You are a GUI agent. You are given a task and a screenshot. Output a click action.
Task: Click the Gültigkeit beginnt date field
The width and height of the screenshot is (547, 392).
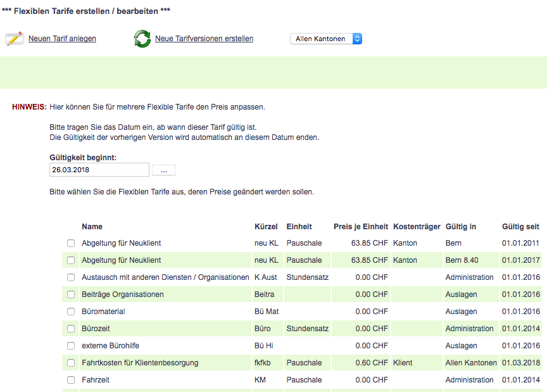pyautogui.click(x=99, y=170)
